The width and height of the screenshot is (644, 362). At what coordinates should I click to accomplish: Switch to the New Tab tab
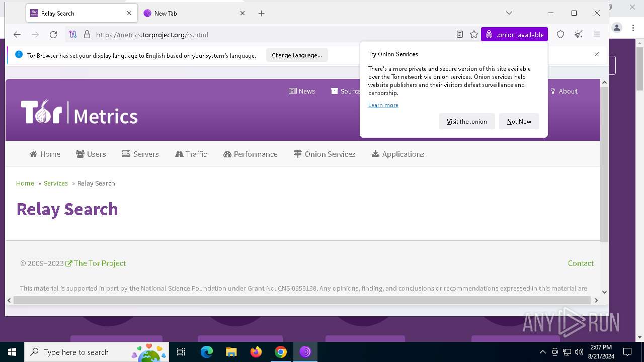[195, 14]
